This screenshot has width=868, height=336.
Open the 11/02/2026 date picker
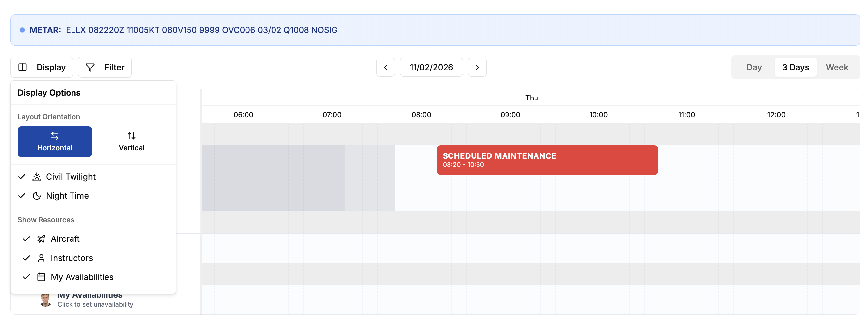[431, 67]
